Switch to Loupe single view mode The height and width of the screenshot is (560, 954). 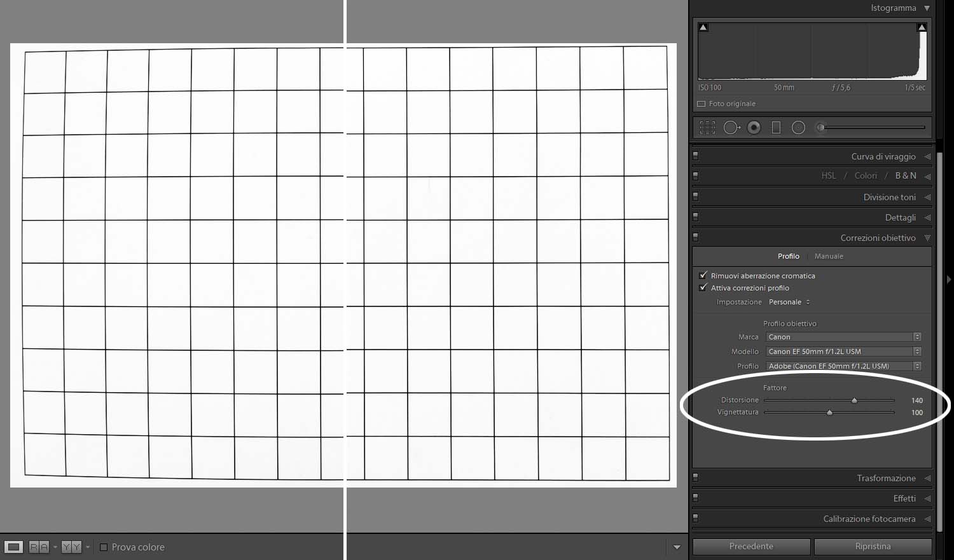(13, 547)
